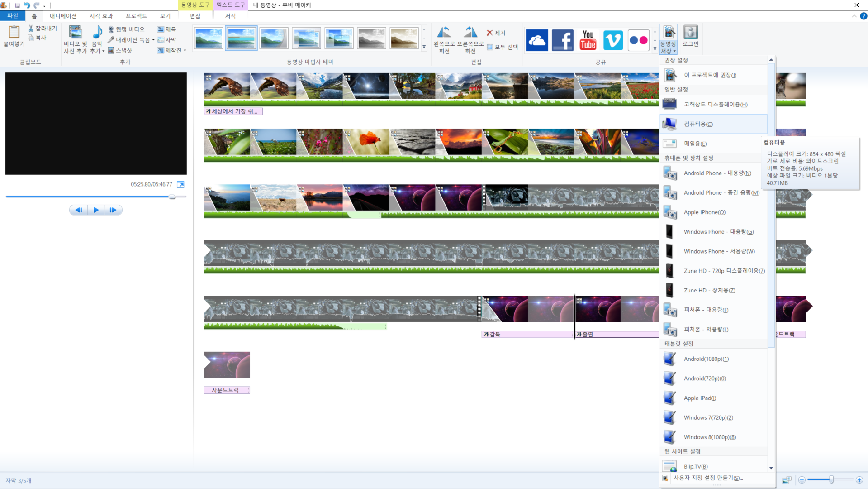
Task: Click Zoom in plus button on time scale
Action: (x=859, y=480)
